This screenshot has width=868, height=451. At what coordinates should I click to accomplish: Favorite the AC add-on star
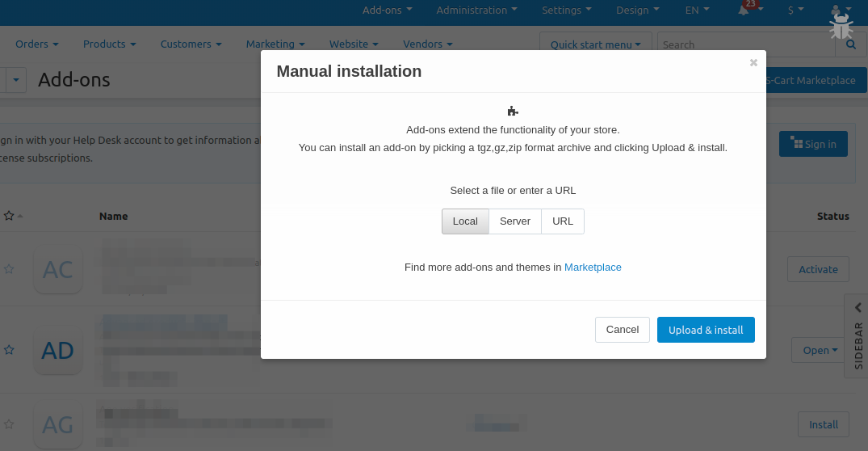pos(10,269)
